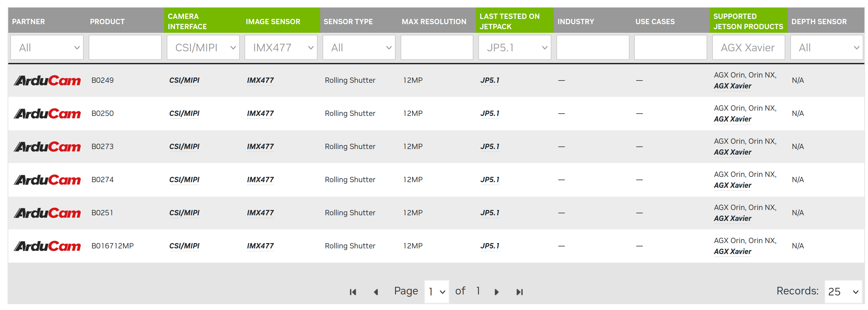Screen dimensions: 868x310
Task: Sort by the Partner column header
Action: pyautogui.click(x=29, y=22)
